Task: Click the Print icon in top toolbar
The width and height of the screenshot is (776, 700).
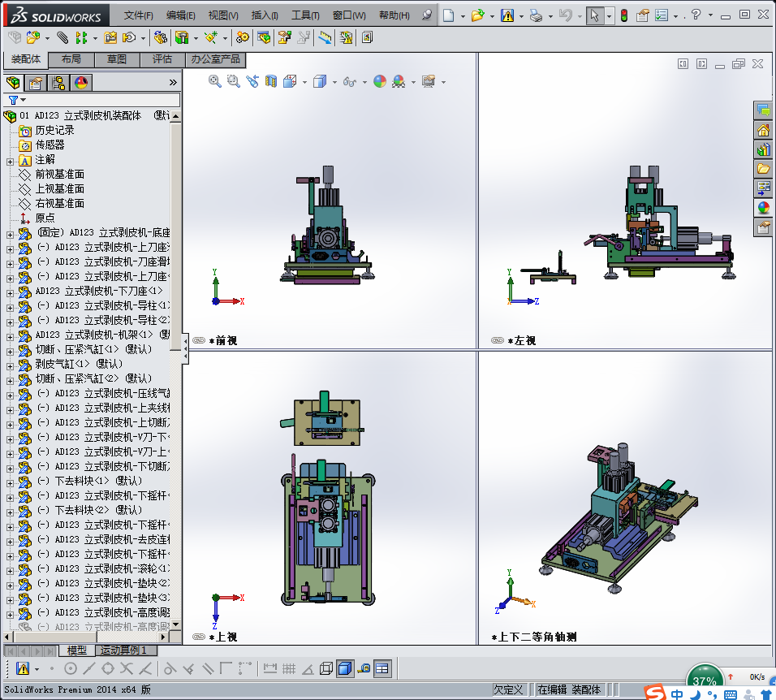Action: coord(536,15)
